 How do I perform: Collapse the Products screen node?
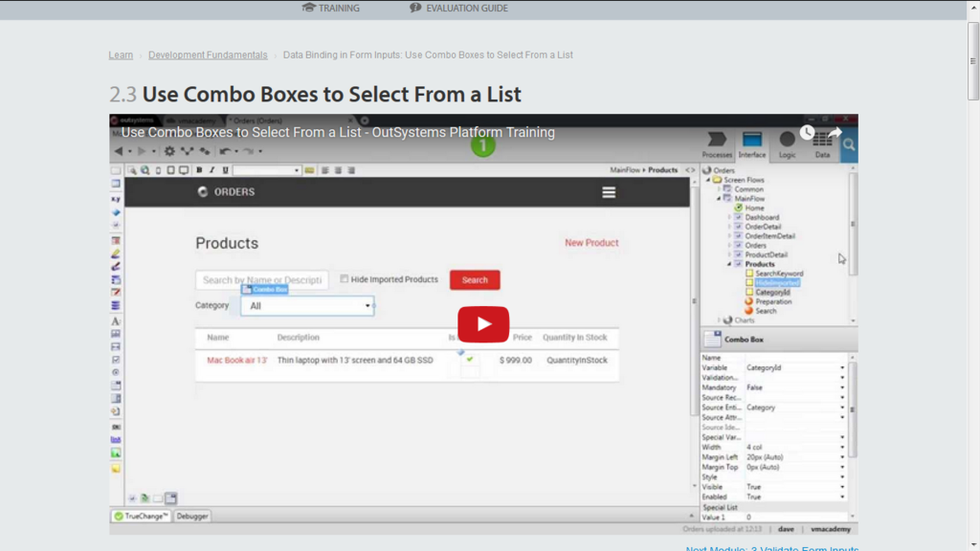tap(728, 264)
